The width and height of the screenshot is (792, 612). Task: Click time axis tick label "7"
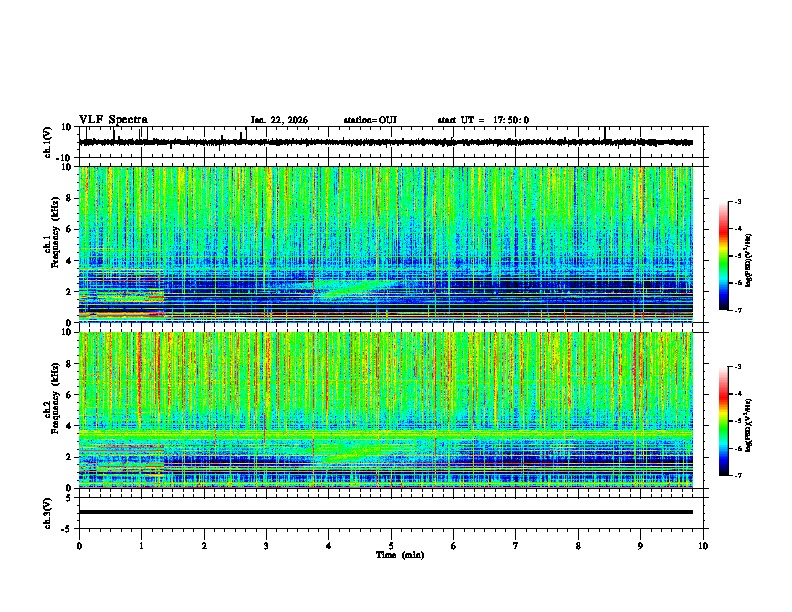click(516, 546)
